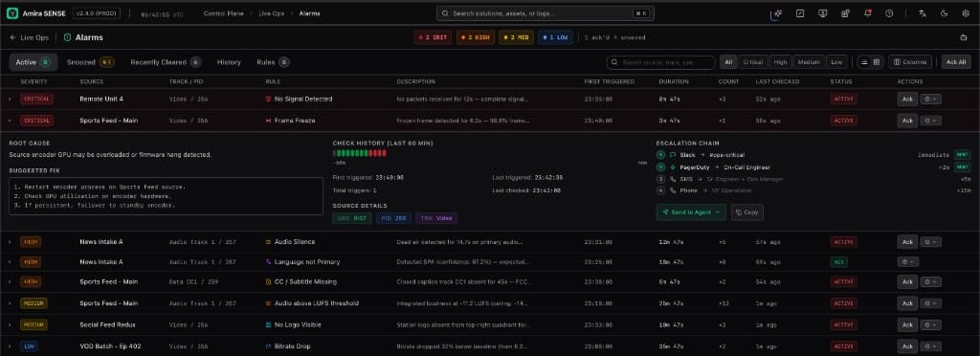Open the notifications bell icon
The height and width of the screenshot is (356, 980).
(x=867, y=13)
